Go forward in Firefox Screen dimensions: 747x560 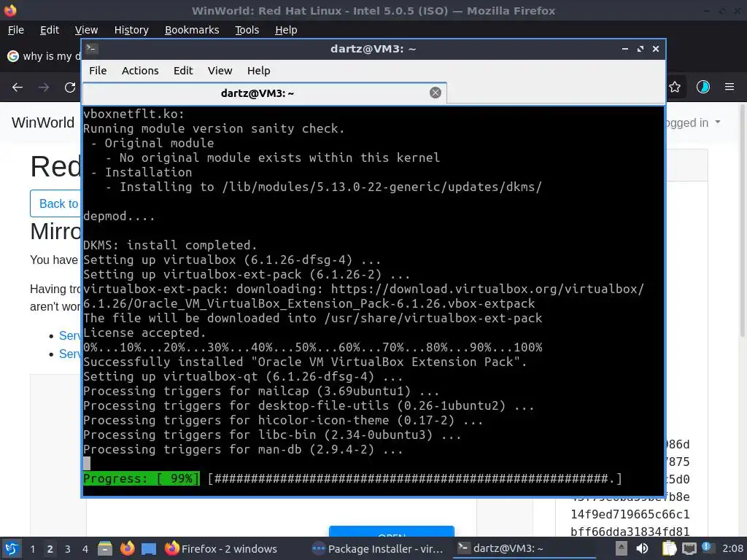pyautogui.click(x=44, y=87)
